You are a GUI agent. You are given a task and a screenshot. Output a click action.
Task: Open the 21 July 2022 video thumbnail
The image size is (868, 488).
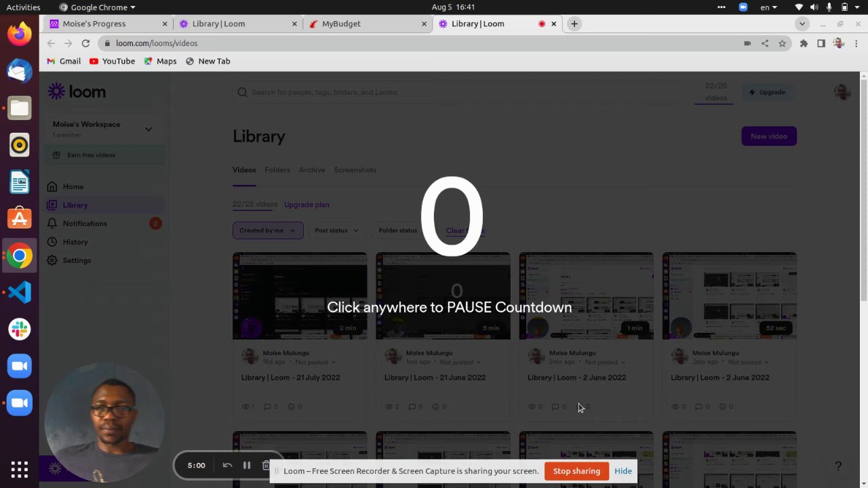coord(300,296)
